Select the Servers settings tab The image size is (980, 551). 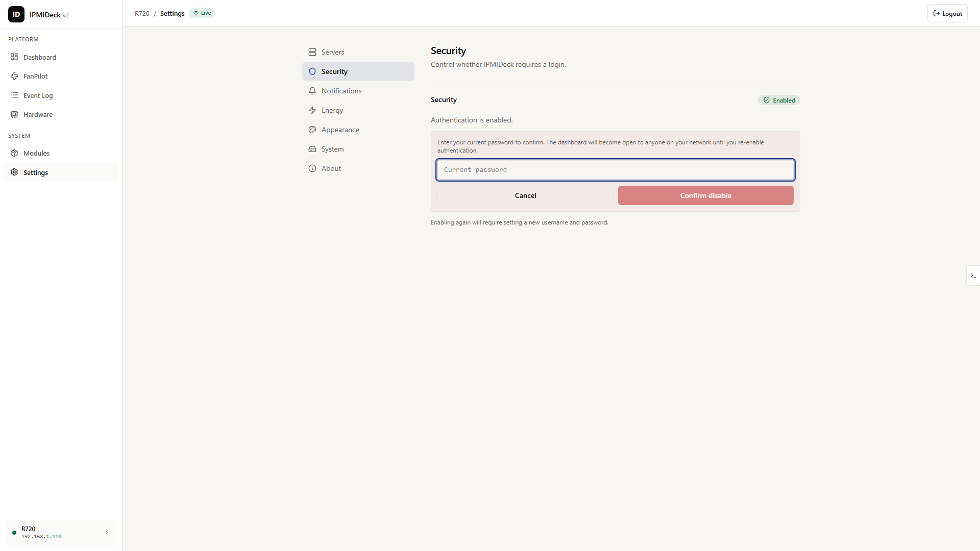[358, 52]
